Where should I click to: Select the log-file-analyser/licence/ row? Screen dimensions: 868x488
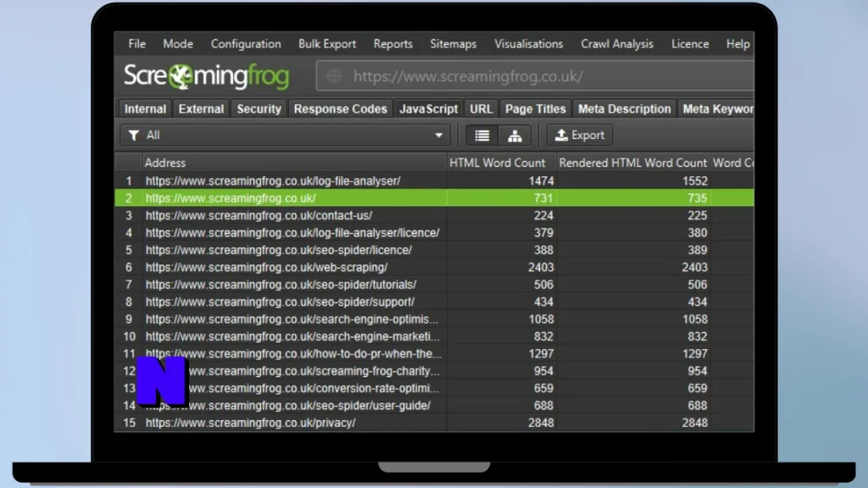[x=434, y=232]
